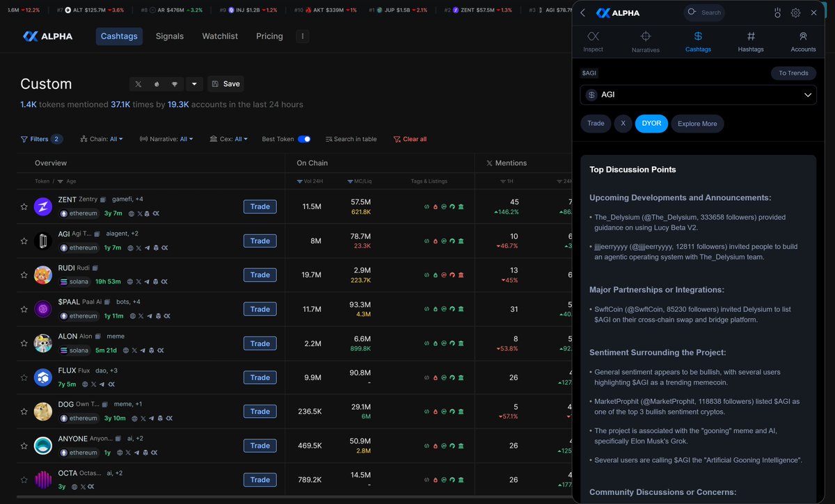This screenshot has height=504, width=835.
Task: Open RUDI X profile icon link
Action: point(138,282)
